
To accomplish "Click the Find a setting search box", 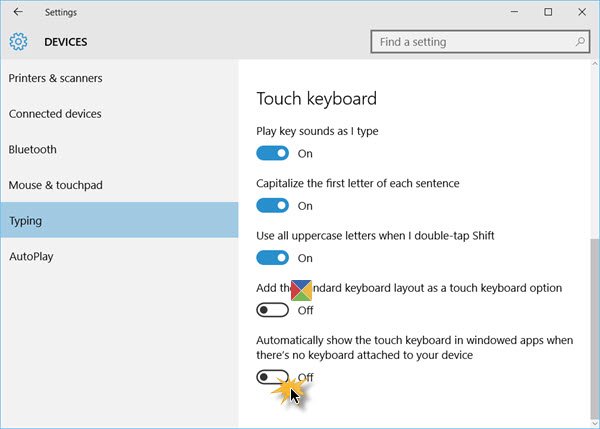I will (x=470, y=42).
